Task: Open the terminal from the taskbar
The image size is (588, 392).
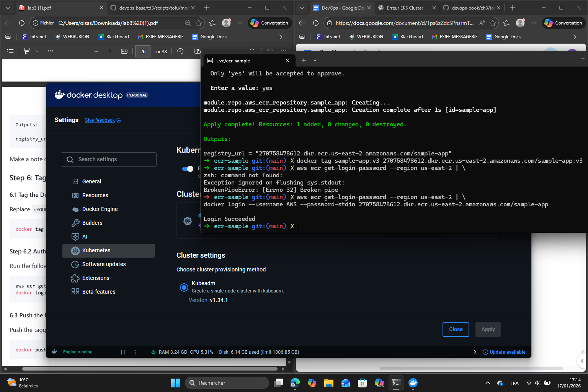Action: click(396, 382)
